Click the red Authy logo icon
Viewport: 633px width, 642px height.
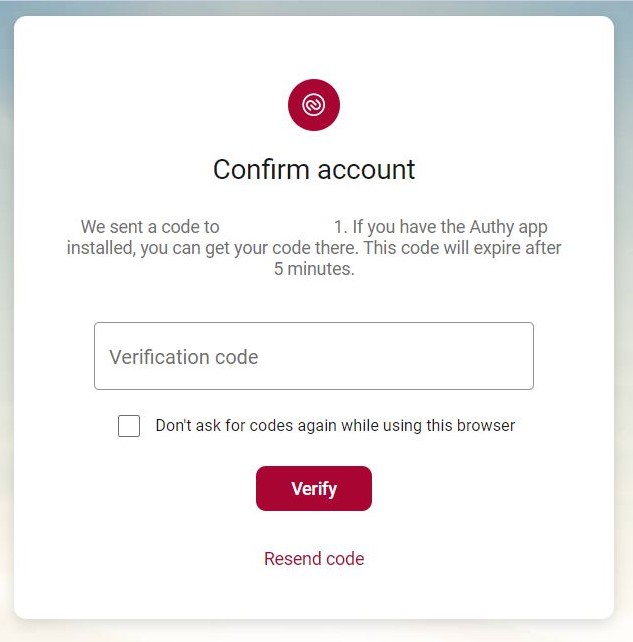tap(314, 105)
